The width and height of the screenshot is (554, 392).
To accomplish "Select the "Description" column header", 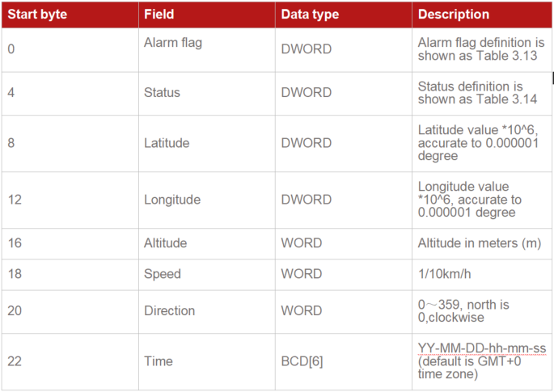I will pos(453,15).
